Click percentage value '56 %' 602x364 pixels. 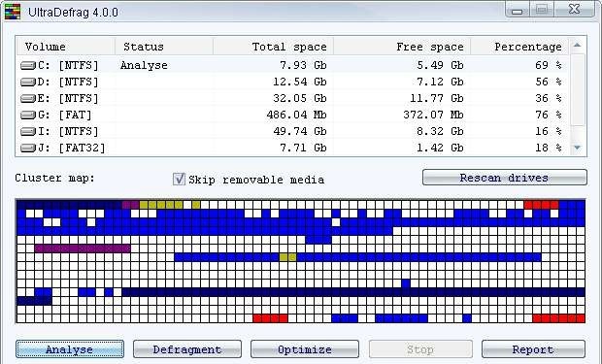pyautogui.click(x=549, y=82)
